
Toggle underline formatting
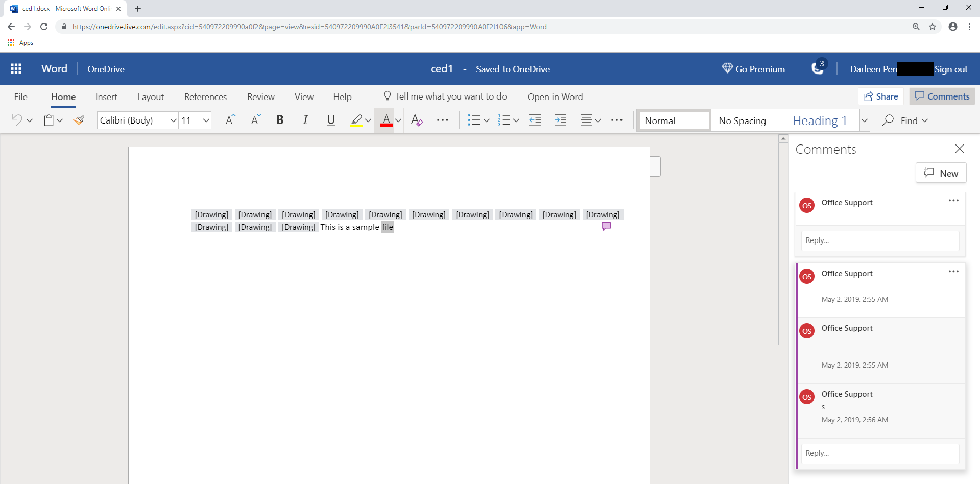click(331, 120)
